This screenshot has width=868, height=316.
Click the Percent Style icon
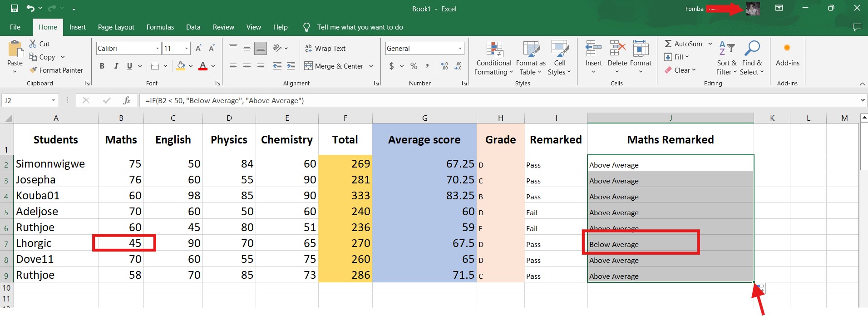414,66
